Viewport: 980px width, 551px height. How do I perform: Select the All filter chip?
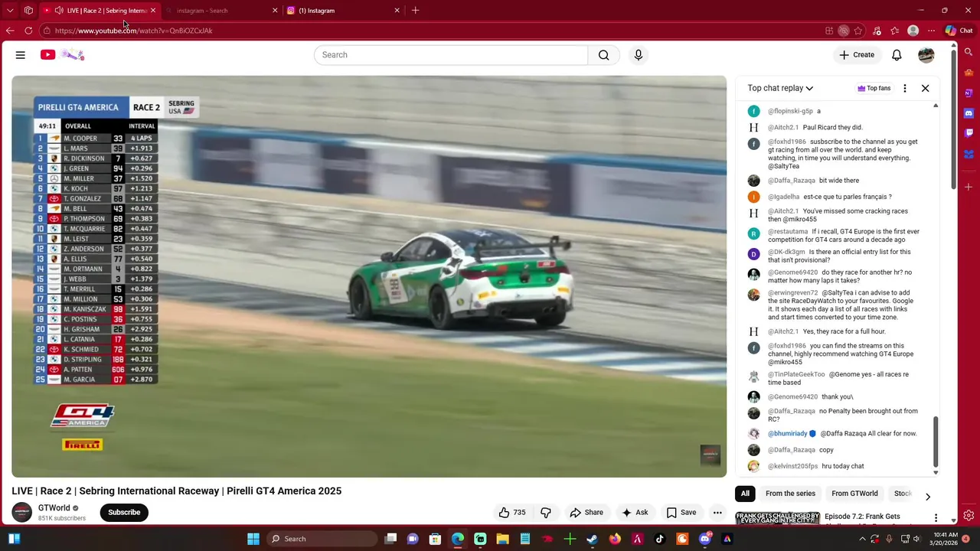[x=745, y=494]
